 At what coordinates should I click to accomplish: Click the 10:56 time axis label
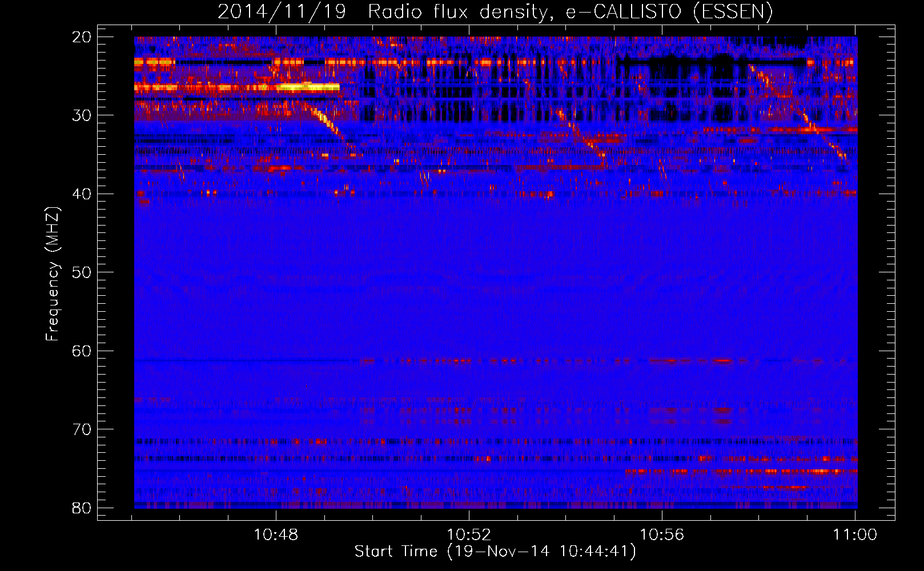point(662,534)
